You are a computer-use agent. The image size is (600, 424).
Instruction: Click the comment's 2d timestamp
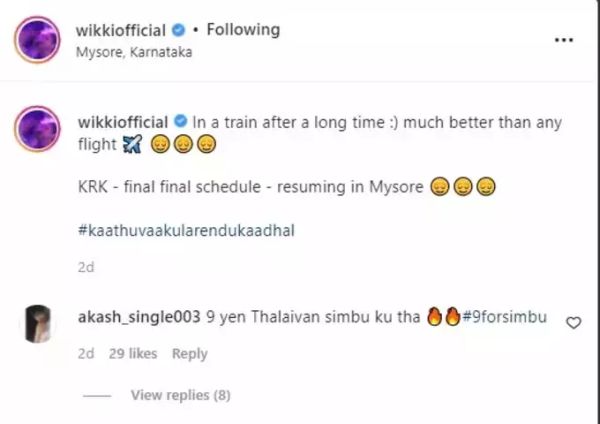(x=86, y=354)
